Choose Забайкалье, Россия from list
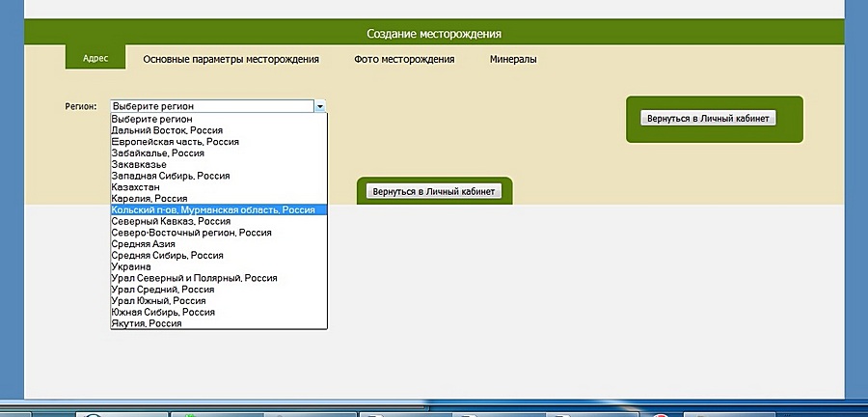Image resolution: width=868 pixels, height=417 pixels. pyautogui.click(x=219, y=153)
